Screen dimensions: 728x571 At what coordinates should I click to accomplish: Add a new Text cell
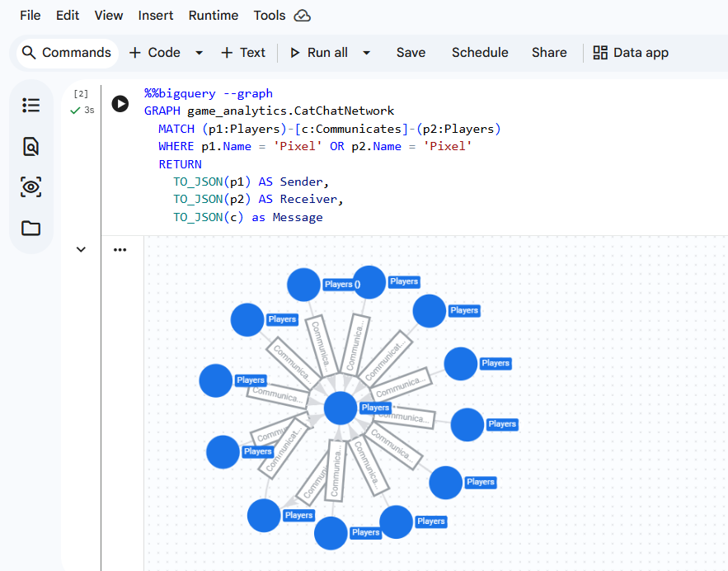[x=243, y=52]
